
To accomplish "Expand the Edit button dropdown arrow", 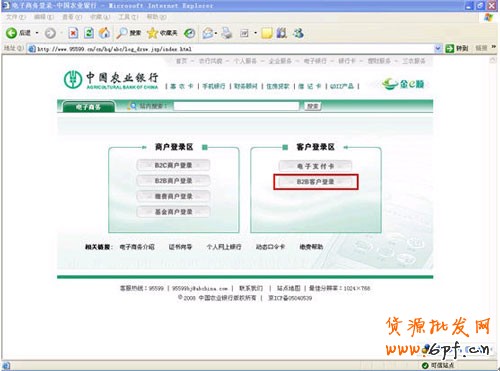I will click(255, 33).
